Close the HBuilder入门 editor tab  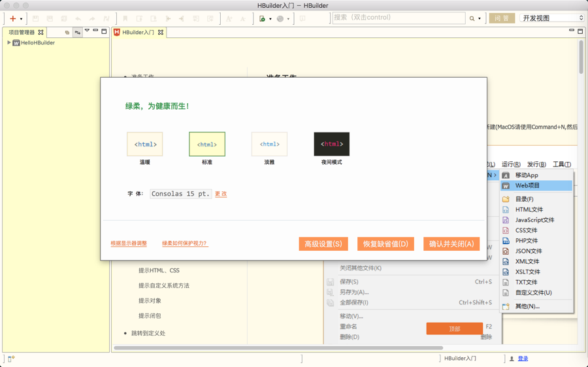click(x=161, y=32)
